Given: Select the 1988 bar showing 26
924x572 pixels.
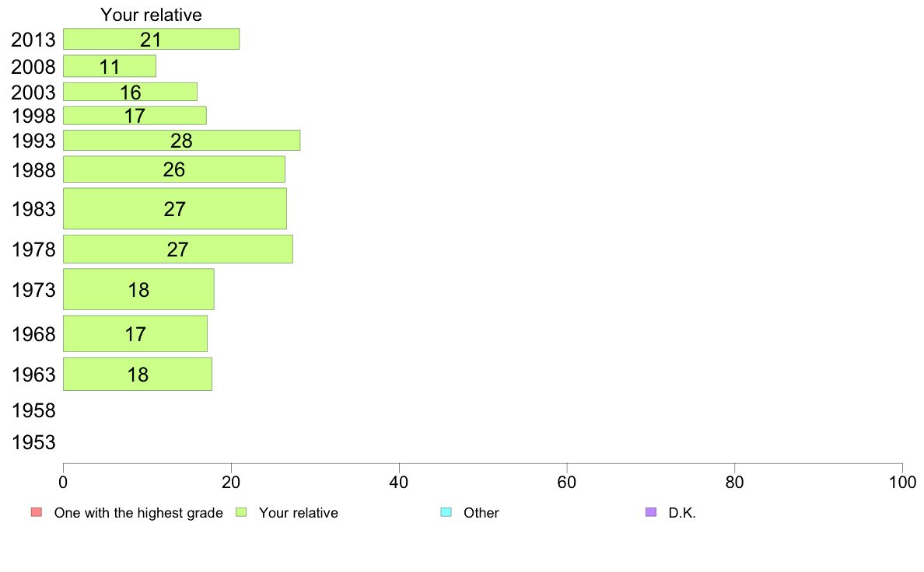Looking at the screenshot, I should coord(174,169).
